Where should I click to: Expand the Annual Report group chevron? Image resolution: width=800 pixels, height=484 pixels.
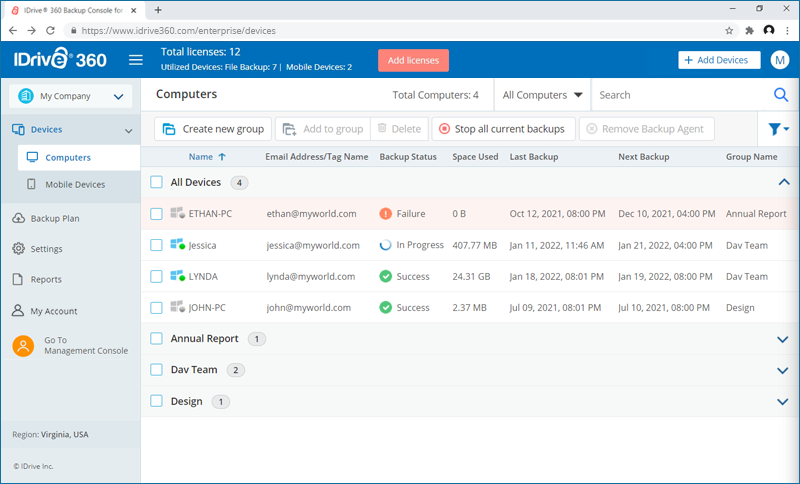click(x=783, y=339)
